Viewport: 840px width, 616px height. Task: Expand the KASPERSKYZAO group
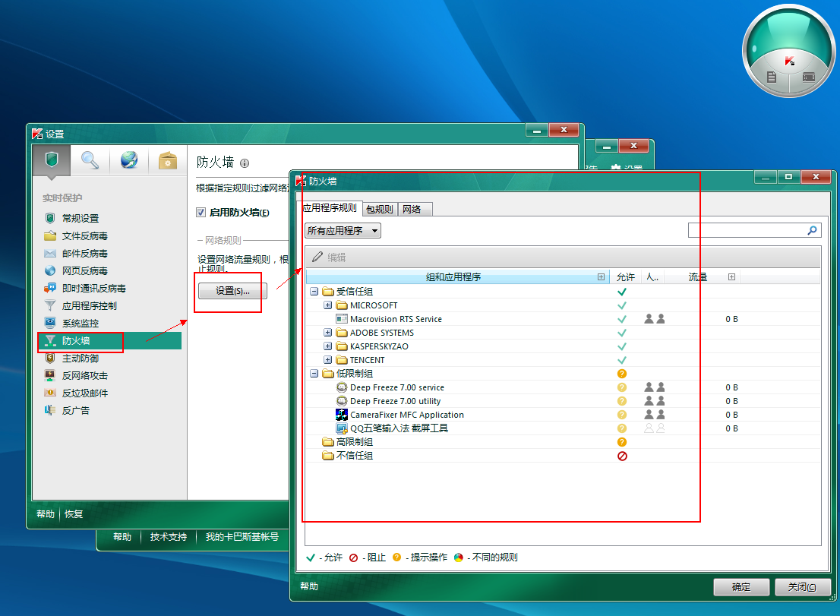pyautogui.click(x=328, y=346)
